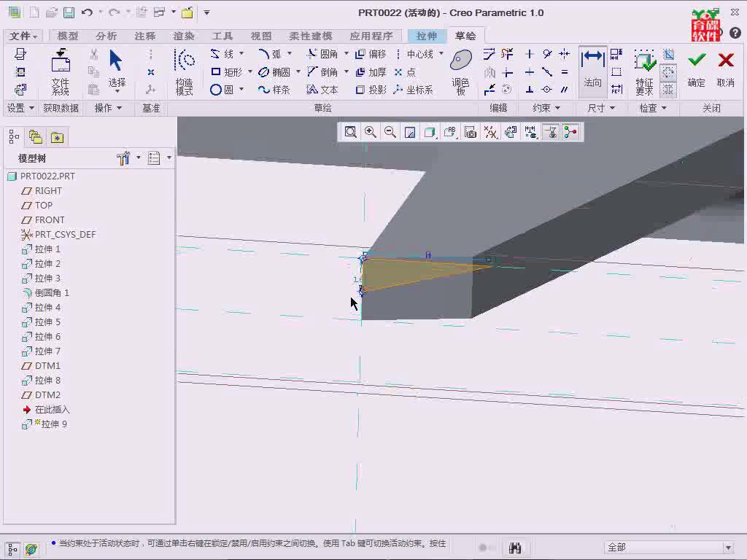Open the Inspect (检查) group dropdown
The height and width of the screenshot is (560, 747).
pyautogui.click(x=653, y=108)
